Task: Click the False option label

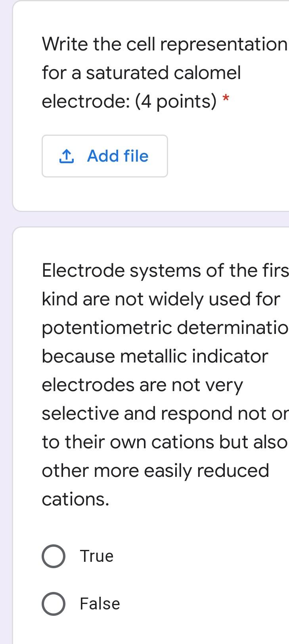Action: pos(100,604)
